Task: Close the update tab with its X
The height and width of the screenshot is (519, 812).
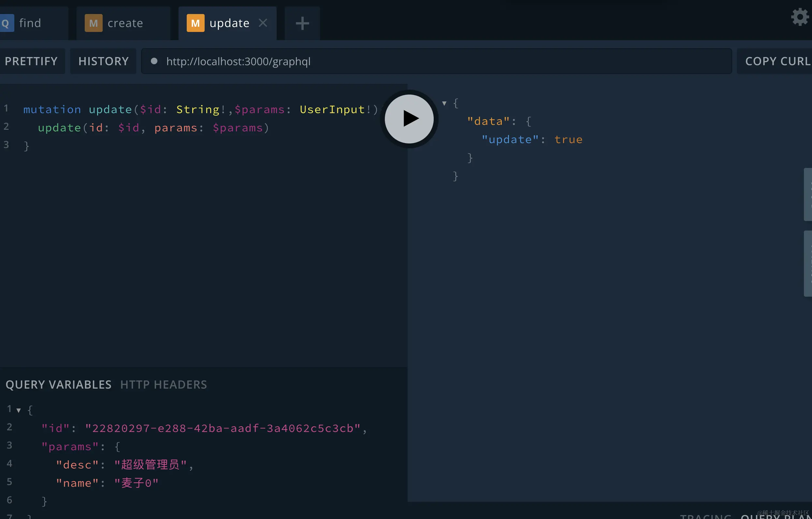Action: coord(263,23)
